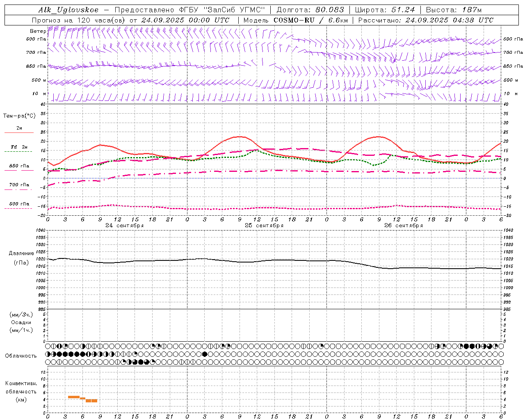Click the 700 гПа wind level label at left
This screenshot has width=525, height=420.
[37, 52]
